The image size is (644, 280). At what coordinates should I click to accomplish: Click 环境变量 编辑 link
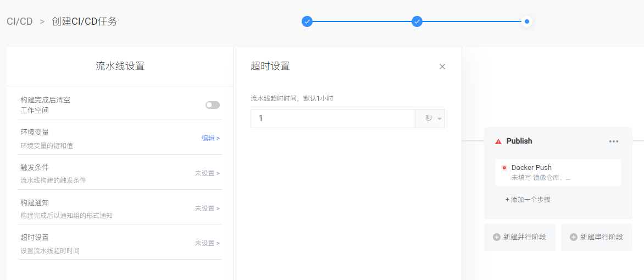(x=210, y=138)
